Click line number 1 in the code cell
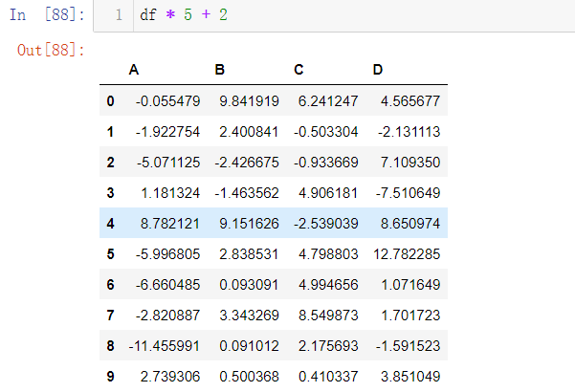Image resolution: width=575 pixels, height=392 pixels. tap(119, 15)
